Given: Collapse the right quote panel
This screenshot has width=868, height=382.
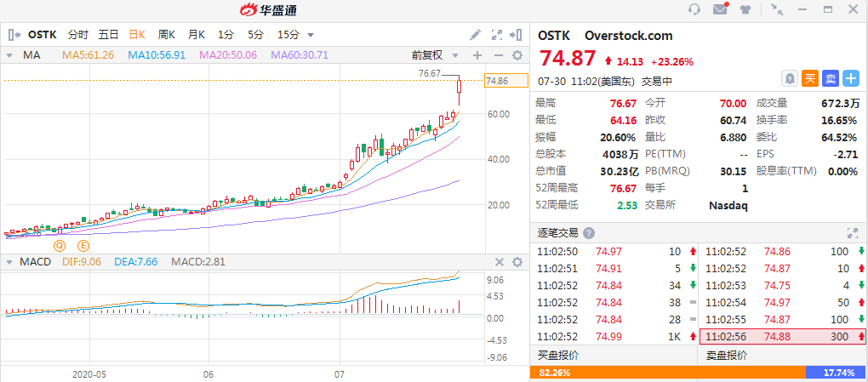Looking at the screenshot, I should [x=516, y=35].
